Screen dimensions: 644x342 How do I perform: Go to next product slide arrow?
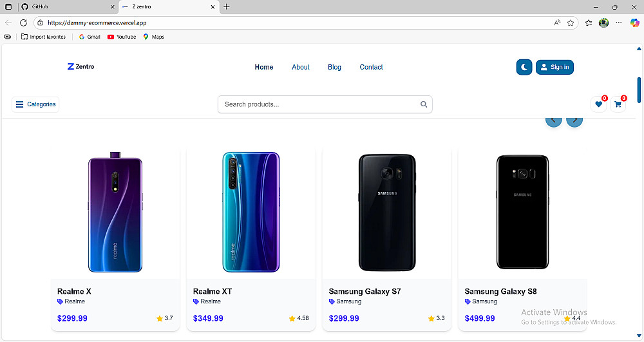tap(574, 120)
